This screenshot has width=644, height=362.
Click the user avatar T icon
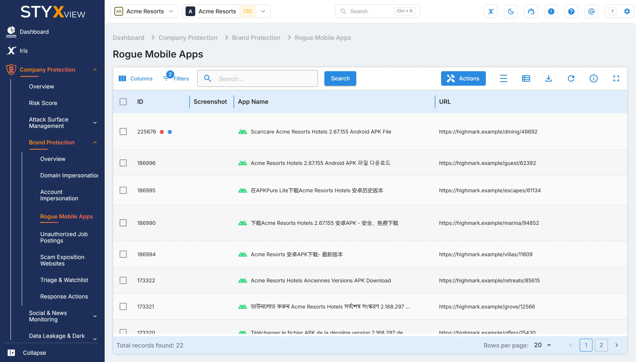coord(612,11)
